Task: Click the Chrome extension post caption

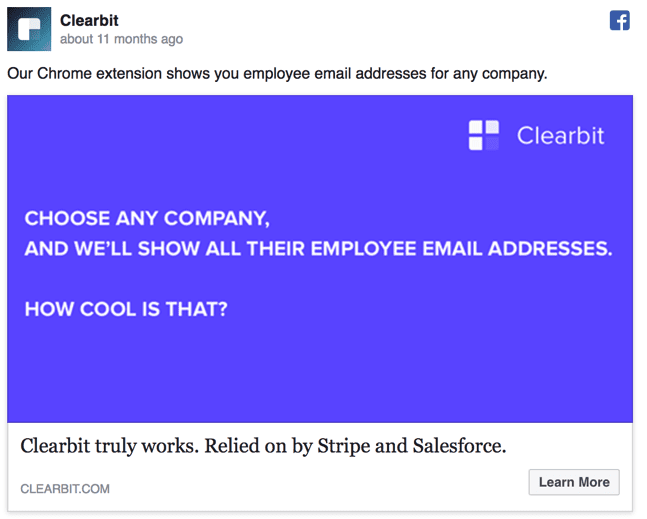Action: [x=277, y=74]
